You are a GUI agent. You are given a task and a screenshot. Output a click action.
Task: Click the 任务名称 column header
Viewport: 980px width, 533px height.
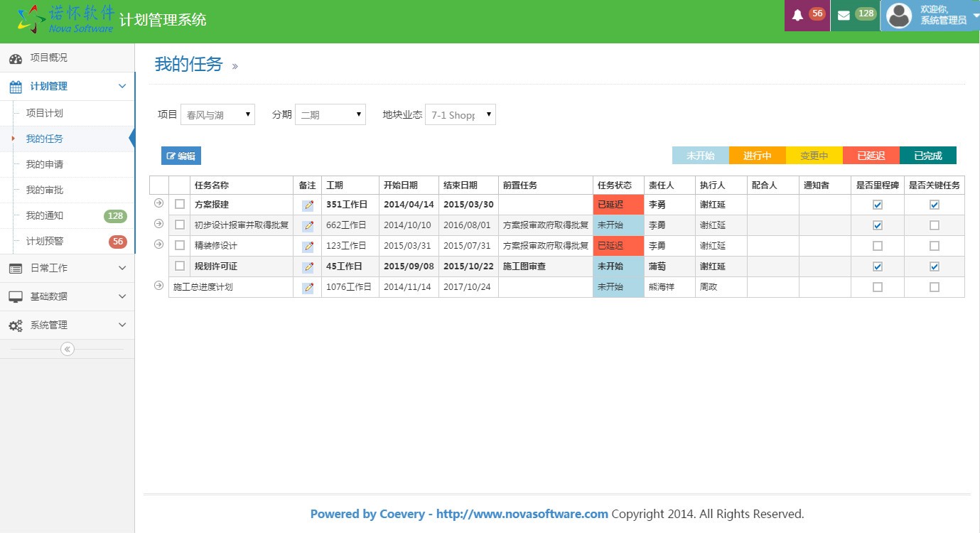click(212, 185)
